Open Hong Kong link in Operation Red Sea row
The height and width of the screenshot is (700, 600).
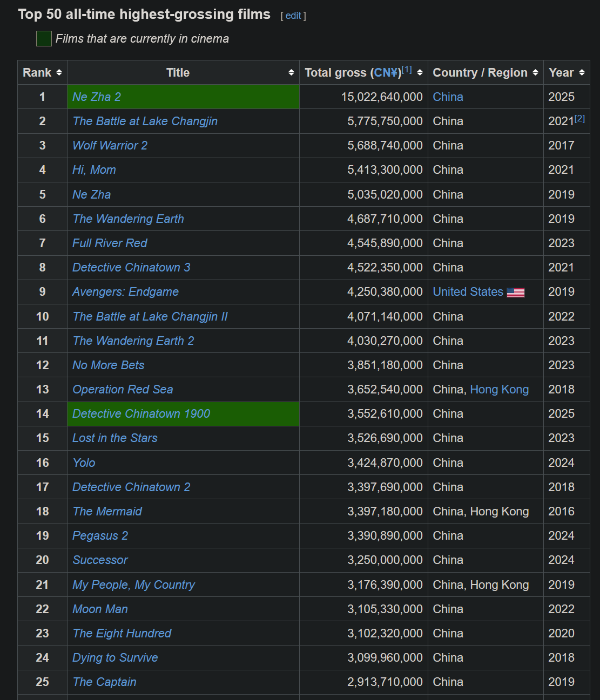499,390
